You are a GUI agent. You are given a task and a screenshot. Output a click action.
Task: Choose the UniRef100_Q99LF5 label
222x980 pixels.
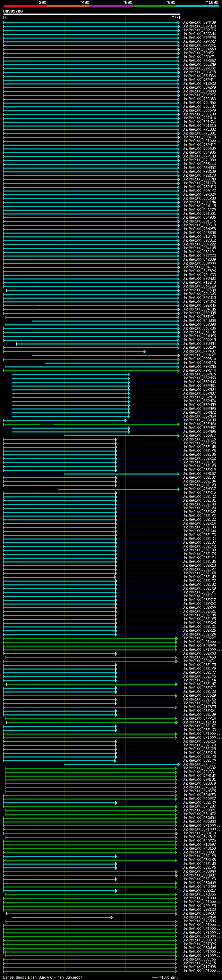click(199, 906)
